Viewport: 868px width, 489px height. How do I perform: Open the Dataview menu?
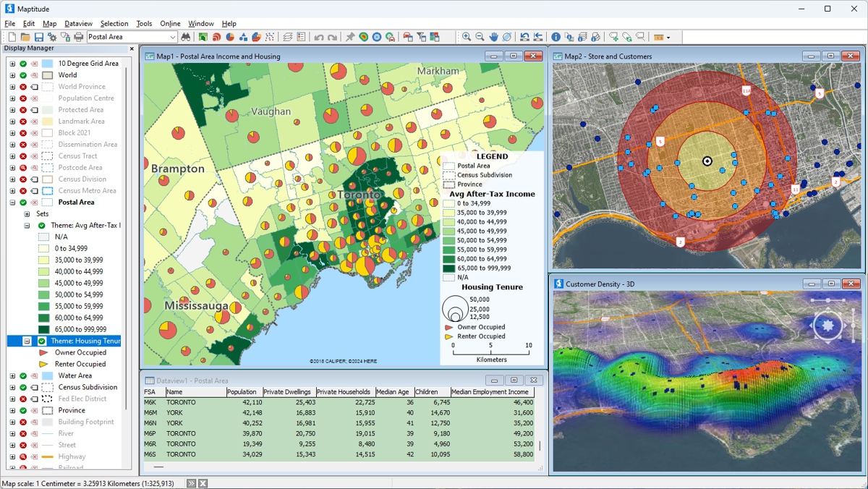click(78, 23)
